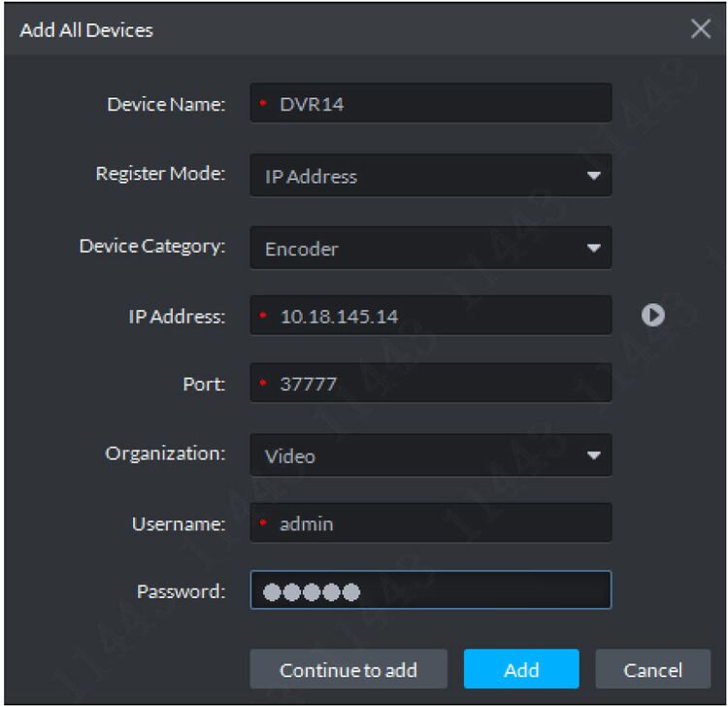Open the Device Category dropdown showing Encoder
The height and width of the screenshot is (707, 728).
click(593, 248)
